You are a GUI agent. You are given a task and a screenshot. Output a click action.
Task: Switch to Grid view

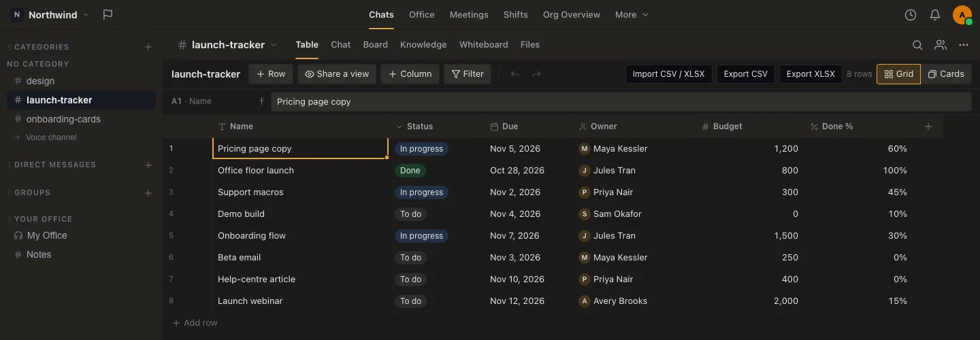(x=898, y=74)
